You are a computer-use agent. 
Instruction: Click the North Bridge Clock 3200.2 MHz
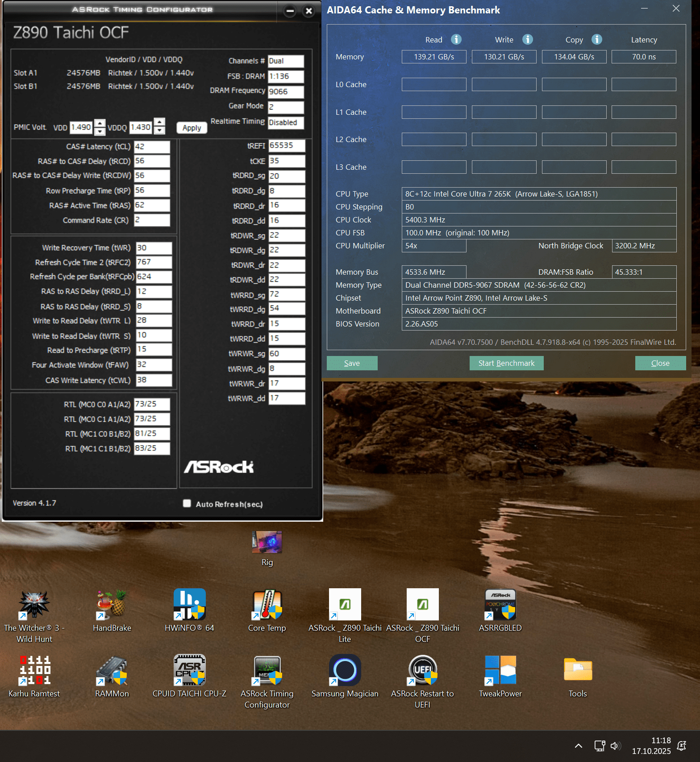644,246
